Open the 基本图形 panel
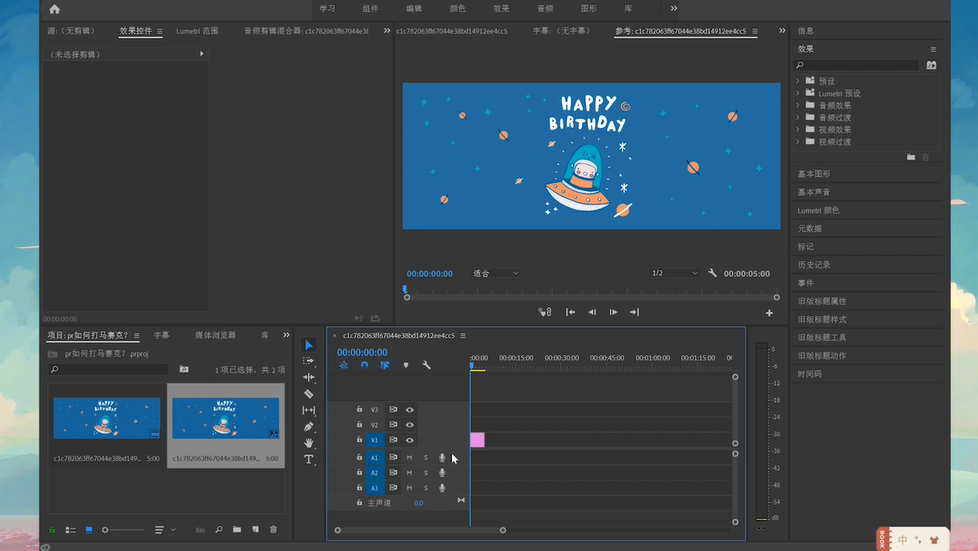 point(814,174)
